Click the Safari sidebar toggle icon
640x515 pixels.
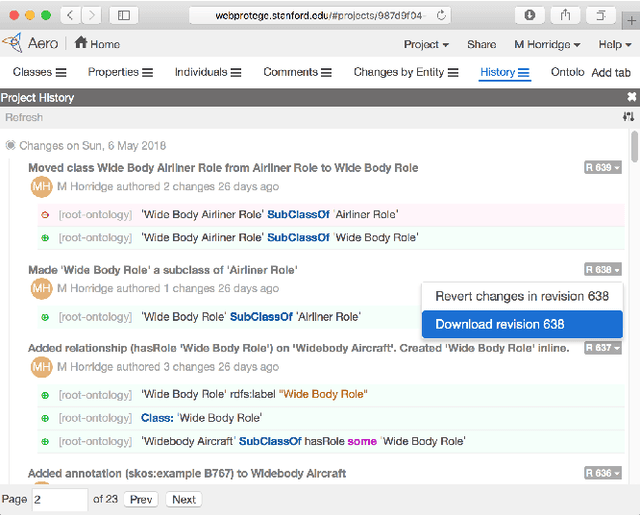(x=123, y=15)
